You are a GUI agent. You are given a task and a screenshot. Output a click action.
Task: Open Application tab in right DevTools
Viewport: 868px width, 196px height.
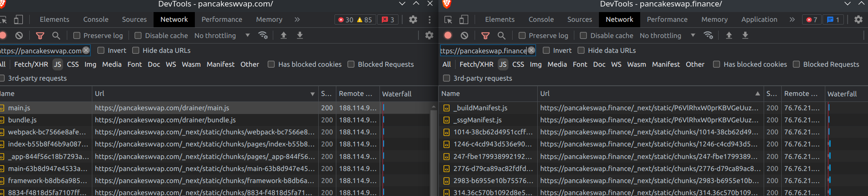(759, 19)
